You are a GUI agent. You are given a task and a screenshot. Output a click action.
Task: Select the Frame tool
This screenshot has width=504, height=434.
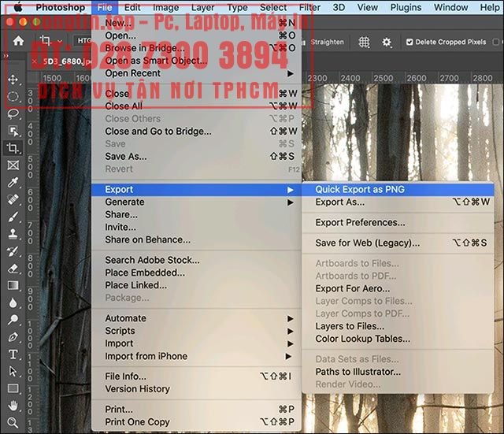pos(13,165)
